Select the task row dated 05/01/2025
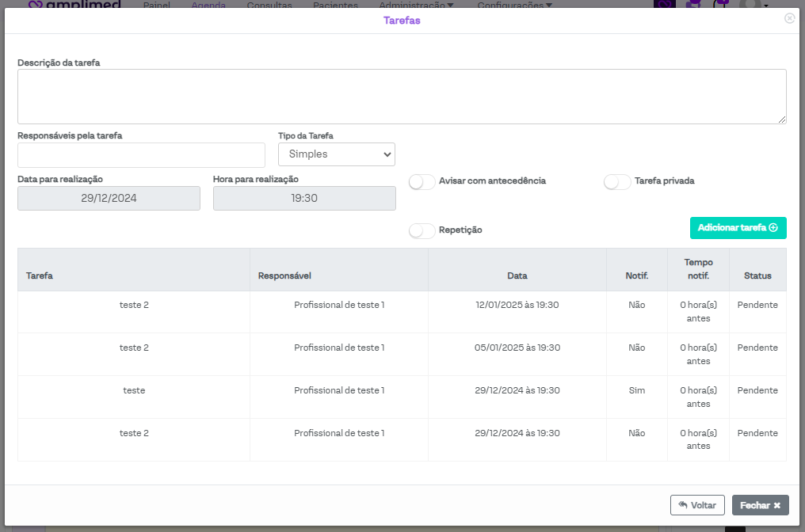 coord(517,348)
